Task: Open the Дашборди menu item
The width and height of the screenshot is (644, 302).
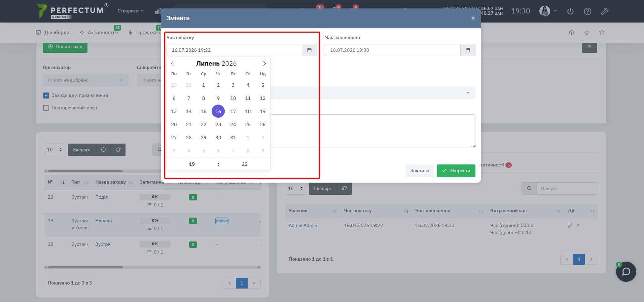Action: [x=52, y=33]
